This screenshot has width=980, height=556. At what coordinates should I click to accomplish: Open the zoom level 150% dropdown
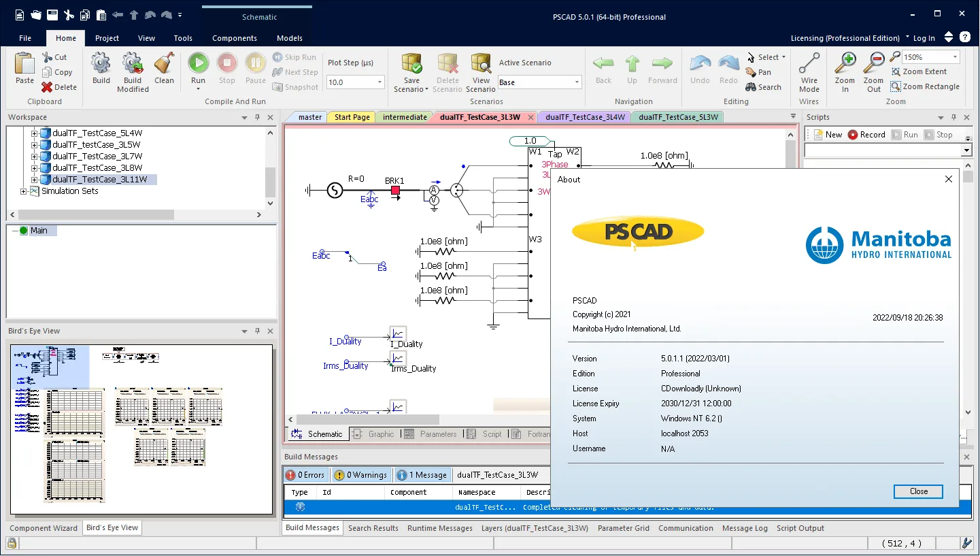[x=955, y=57]
